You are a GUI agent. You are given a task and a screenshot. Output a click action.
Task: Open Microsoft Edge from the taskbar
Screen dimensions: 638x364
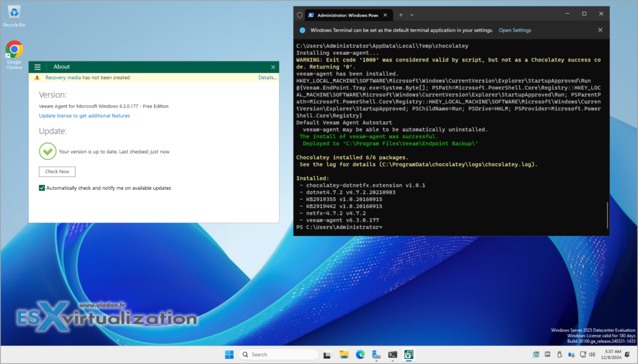pyautogui.click(x=361, y=354)
